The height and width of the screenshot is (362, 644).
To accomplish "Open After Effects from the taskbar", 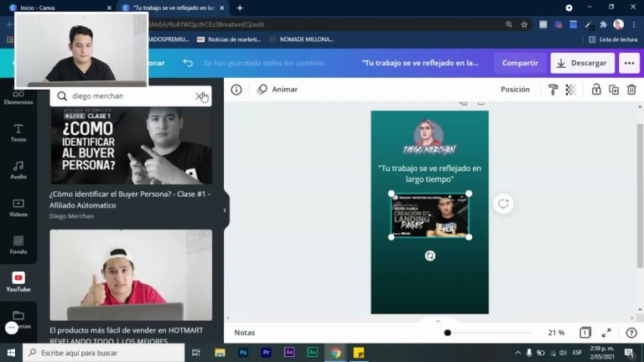I will (x=289, y=353).
